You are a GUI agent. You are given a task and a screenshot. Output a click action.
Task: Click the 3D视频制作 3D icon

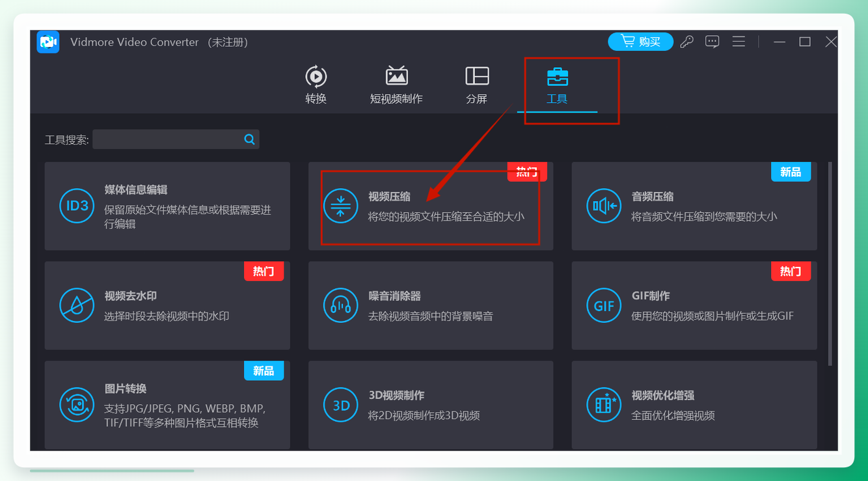pos(340,405)
